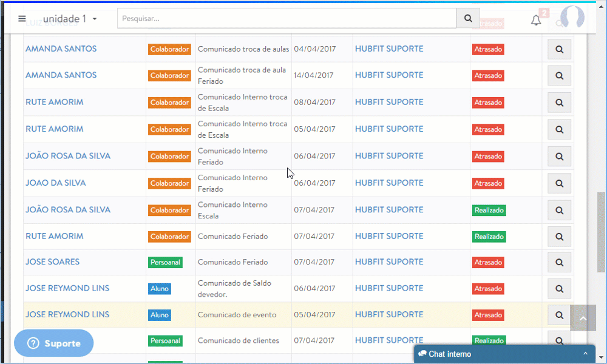
Task: View details for the 14/04/2017 communication
Action: click(559, 75)
